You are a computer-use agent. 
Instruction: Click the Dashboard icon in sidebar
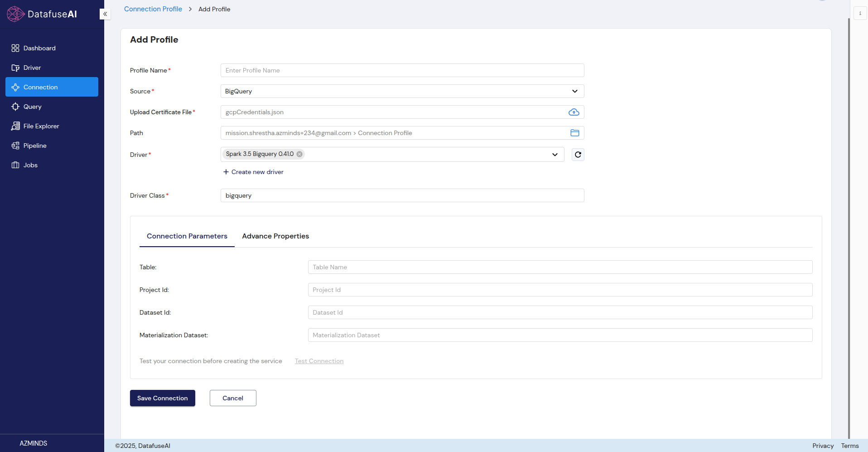coord(15,48)
